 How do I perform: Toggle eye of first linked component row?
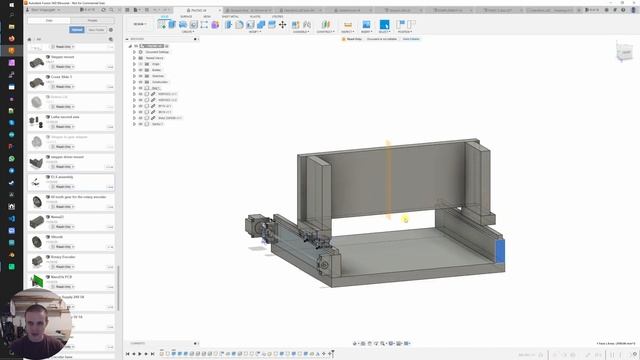(x=140, y=94)
